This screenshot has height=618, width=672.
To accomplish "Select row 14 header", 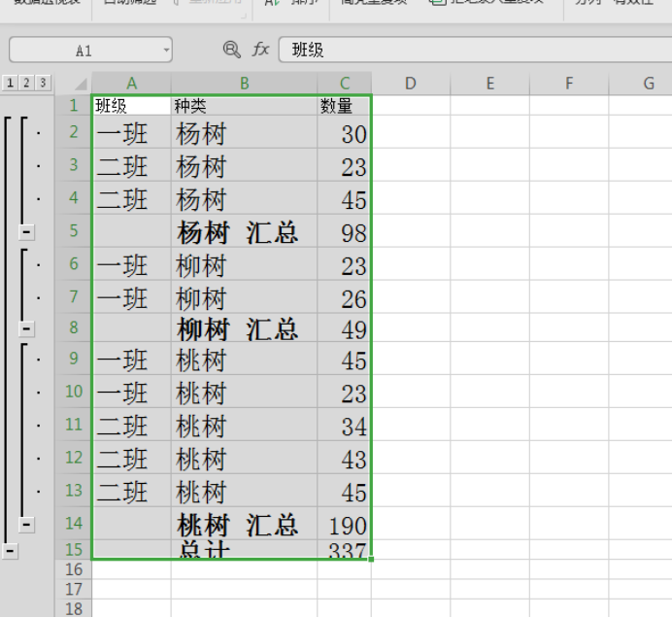I will 73,523.
